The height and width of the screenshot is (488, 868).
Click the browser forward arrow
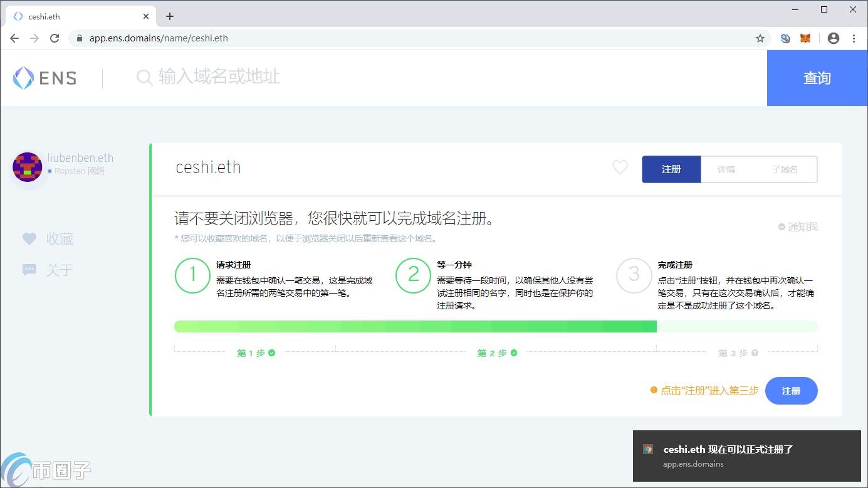click(x=34, y=38)
